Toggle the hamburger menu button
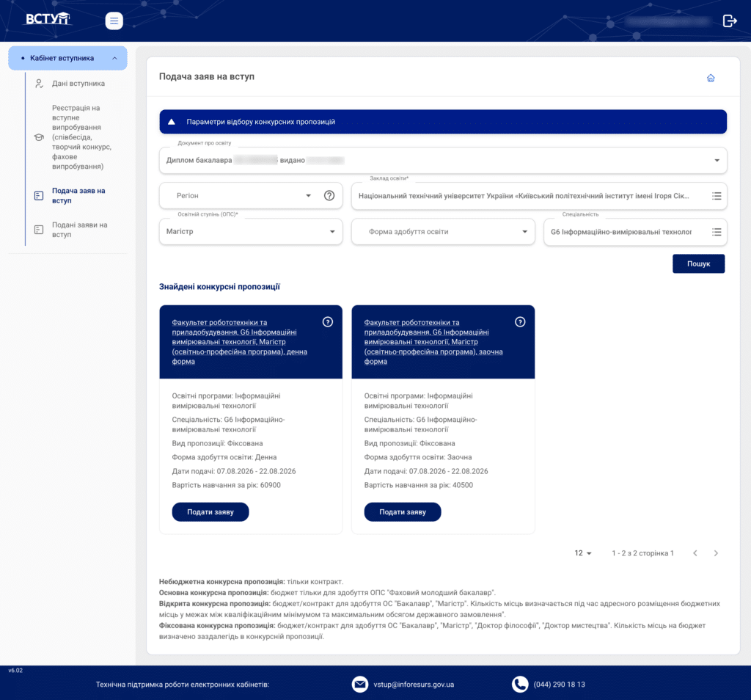 [114, 21]
